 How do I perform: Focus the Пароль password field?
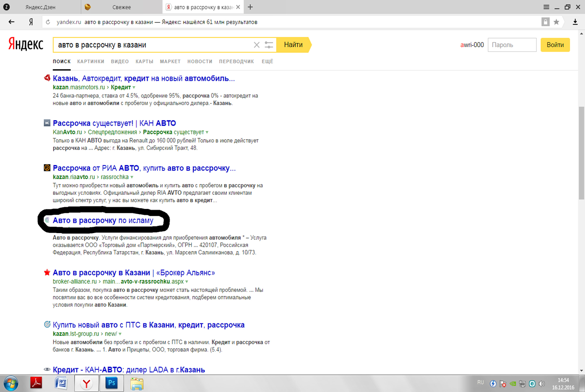coord(512,45)
